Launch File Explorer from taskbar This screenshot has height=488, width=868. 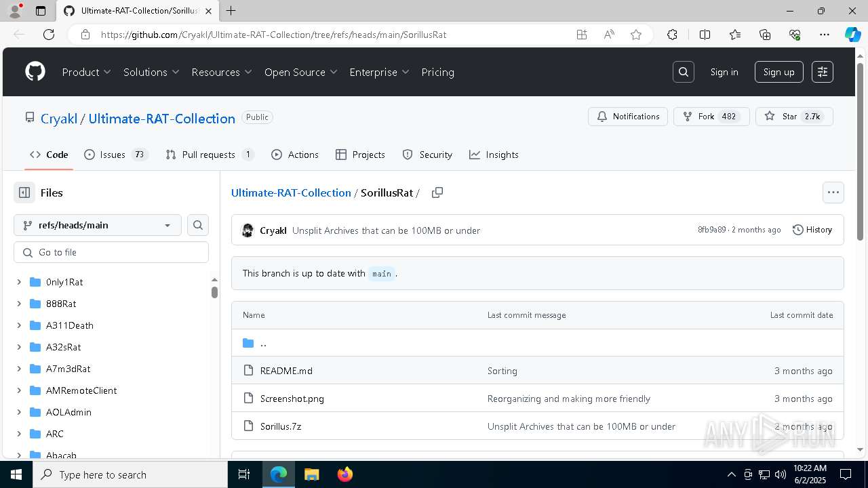[x=311, y=474]
